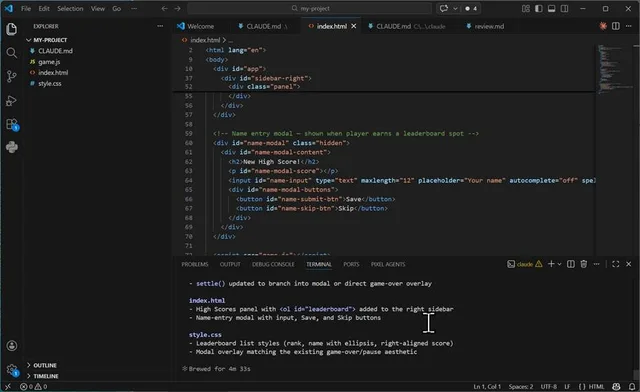This screenshot has height=392, width=640.
Task: Open the Explorer view in activity bar
Action: click(11, 29)
